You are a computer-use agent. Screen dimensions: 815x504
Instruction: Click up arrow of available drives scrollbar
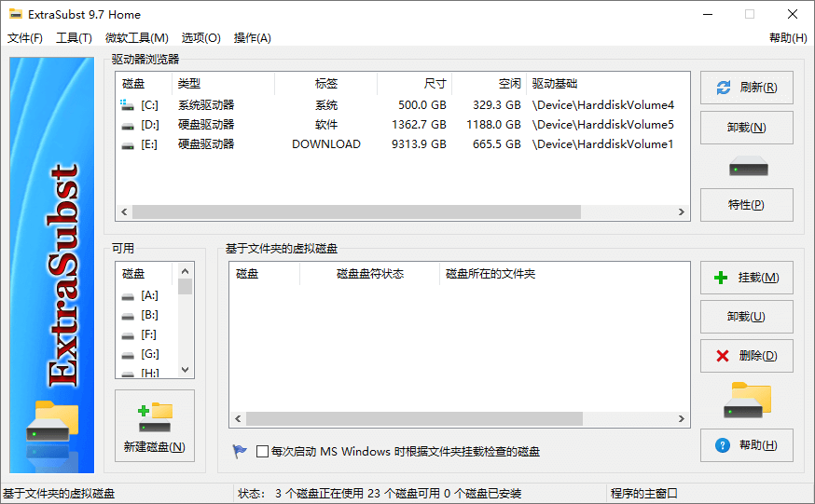click(185, 271)
